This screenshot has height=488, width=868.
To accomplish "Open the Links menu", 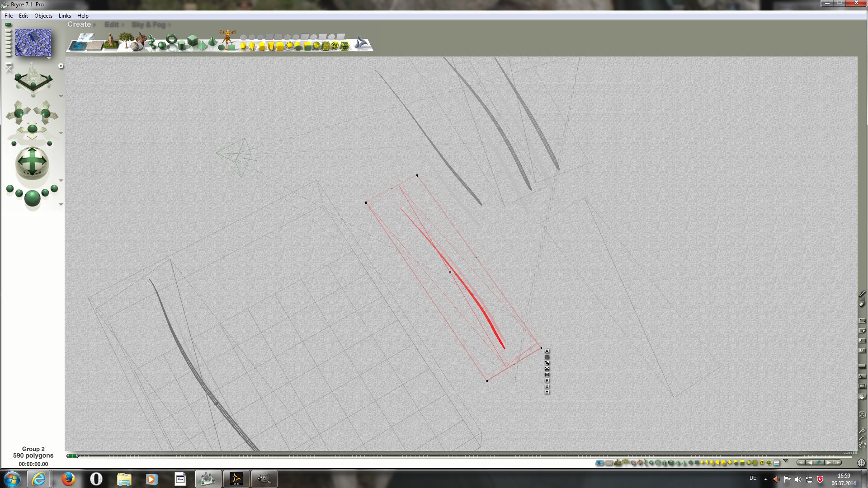I will (65, 16).
